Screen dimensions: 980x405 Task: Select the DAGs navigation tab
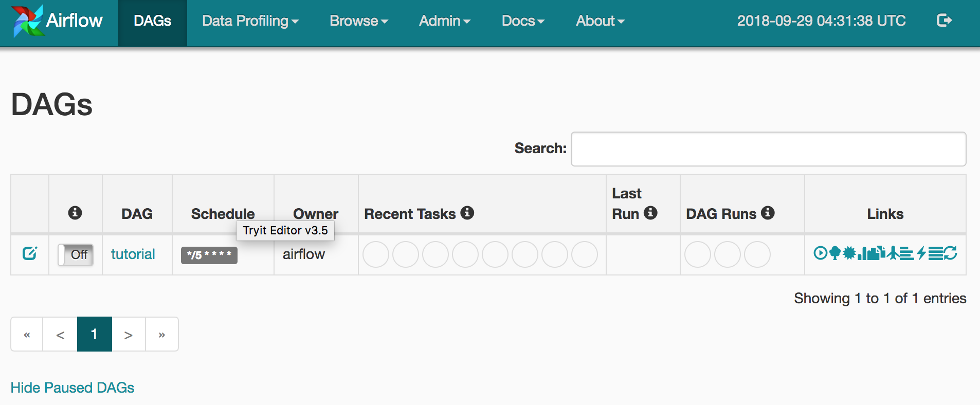point(153,23)
